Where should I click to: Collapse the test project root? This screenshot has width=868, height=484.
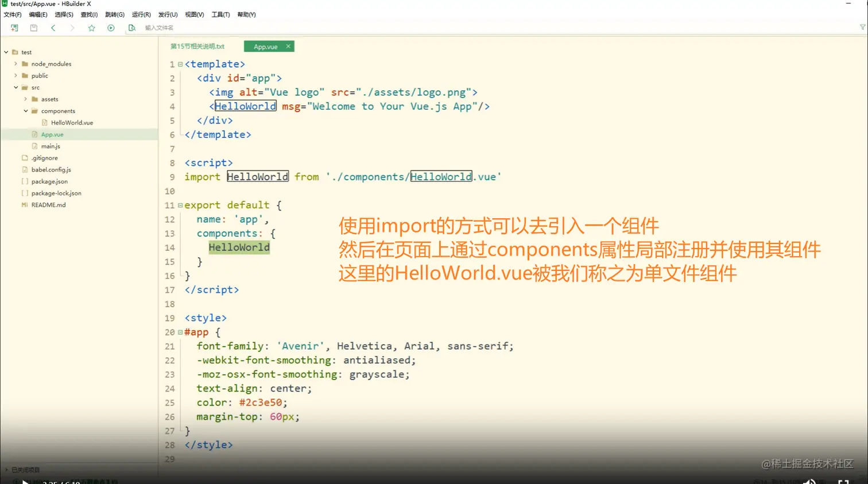pyautogui.click(x=6, y=52)
